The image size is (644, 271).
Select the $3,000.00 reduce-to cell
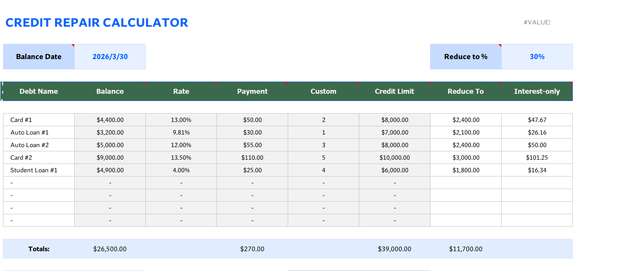tap(466, 157)
